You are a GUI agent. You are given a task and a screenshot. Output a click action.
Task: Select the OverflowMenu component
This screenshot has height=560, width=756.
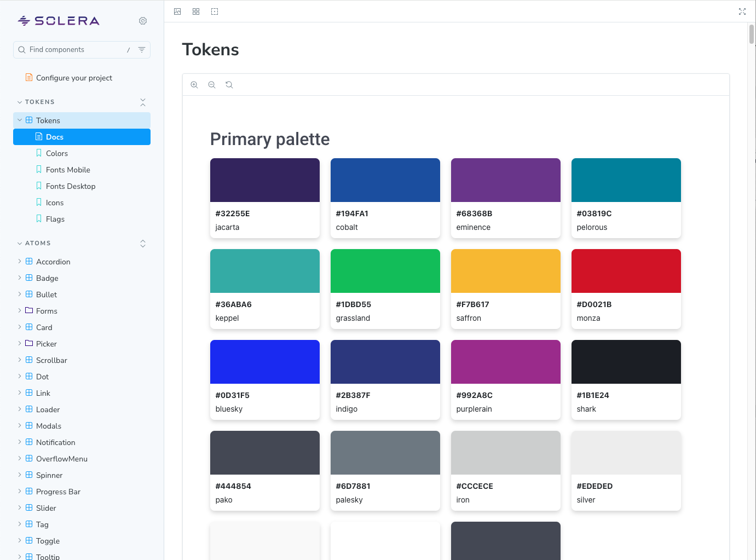tap(82, 459)
